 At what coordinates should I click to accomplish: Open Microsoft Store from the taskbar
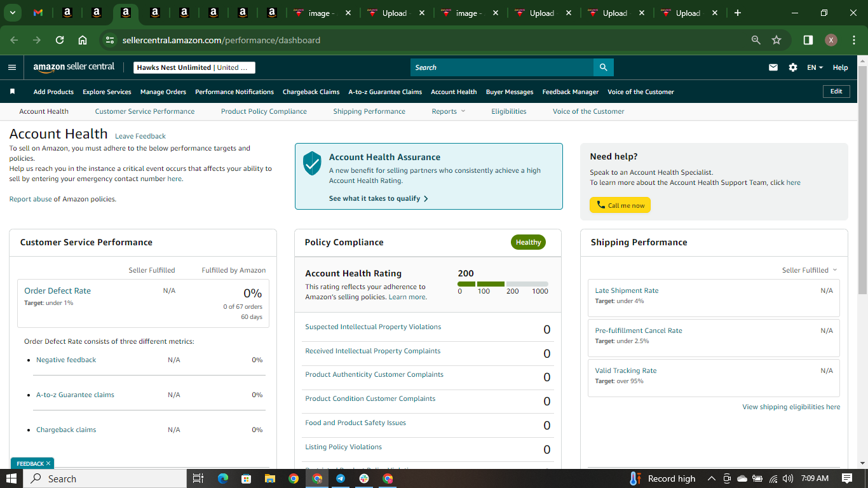[x=246, y=478]
